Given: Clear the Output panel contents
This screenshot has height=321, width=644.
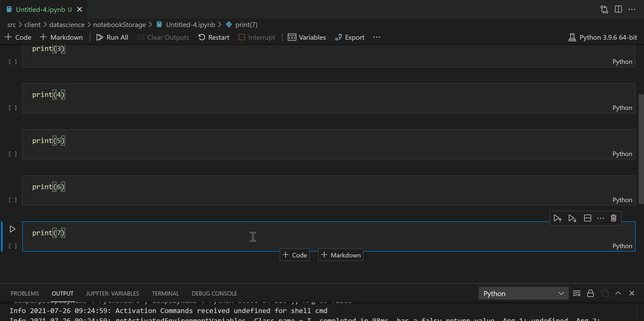Looking at the screenshot, I should 577,293.
